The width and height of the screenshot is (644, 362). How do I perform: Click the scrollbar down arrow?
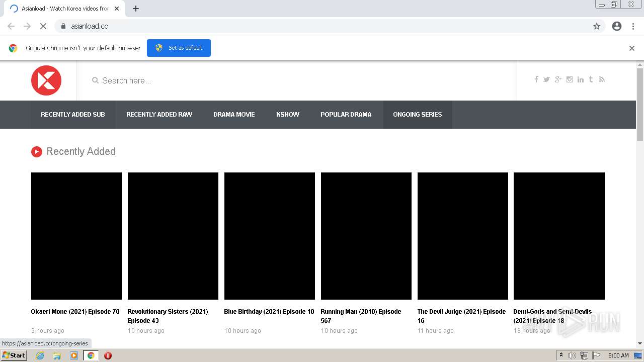pyautogui.click(x=640, y=343)
